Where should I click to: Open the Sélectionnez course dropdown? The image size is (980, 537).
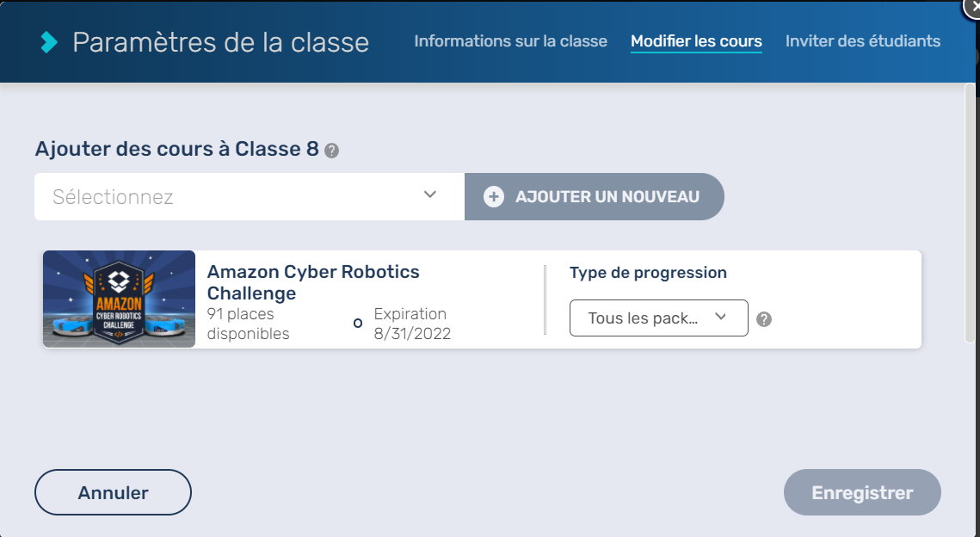pos(232,197)
